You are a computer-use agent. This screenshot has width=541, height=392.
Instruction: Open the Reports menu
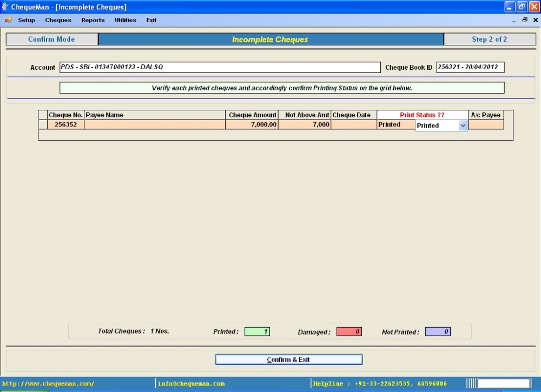coord(93,20)
